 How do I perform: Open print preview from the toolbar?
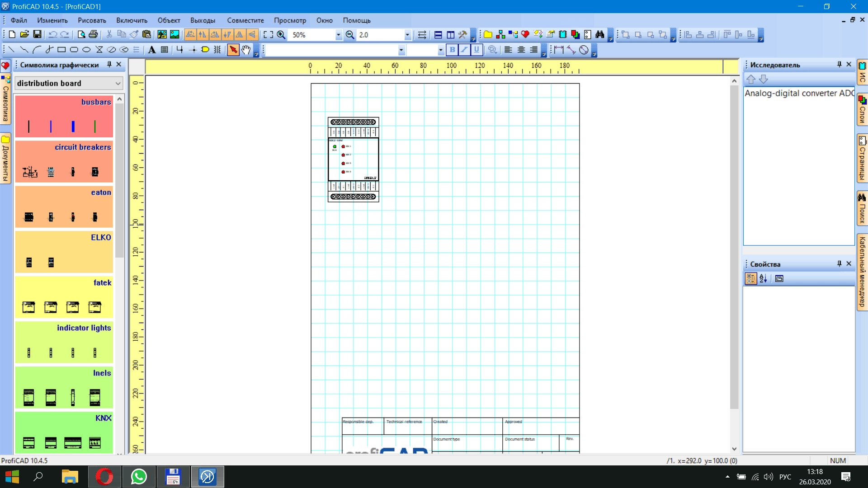(x=81, y=35)
